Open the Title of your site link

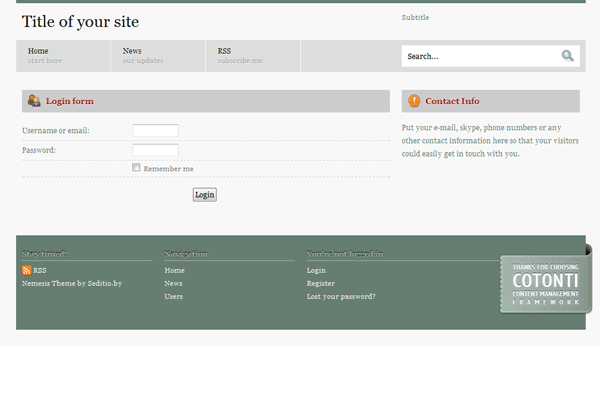pyautogui.click(x=80, y=22)
